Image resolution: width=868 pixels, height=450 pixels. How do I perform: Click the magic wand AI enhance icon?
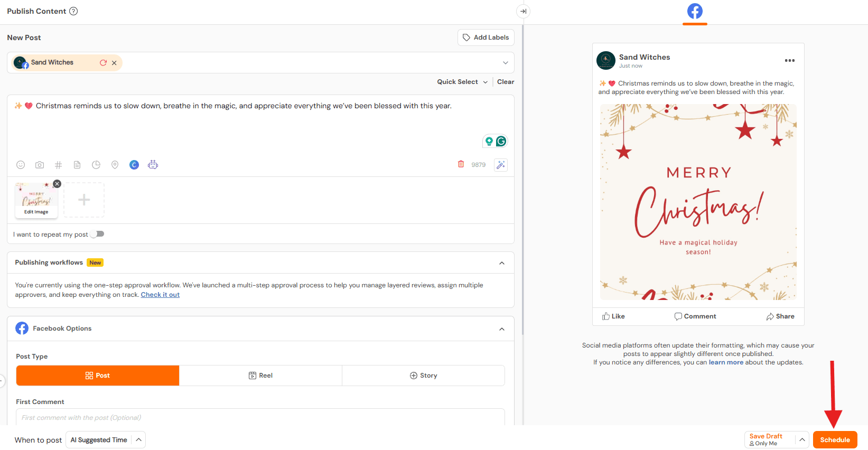(x=500, y=165)
